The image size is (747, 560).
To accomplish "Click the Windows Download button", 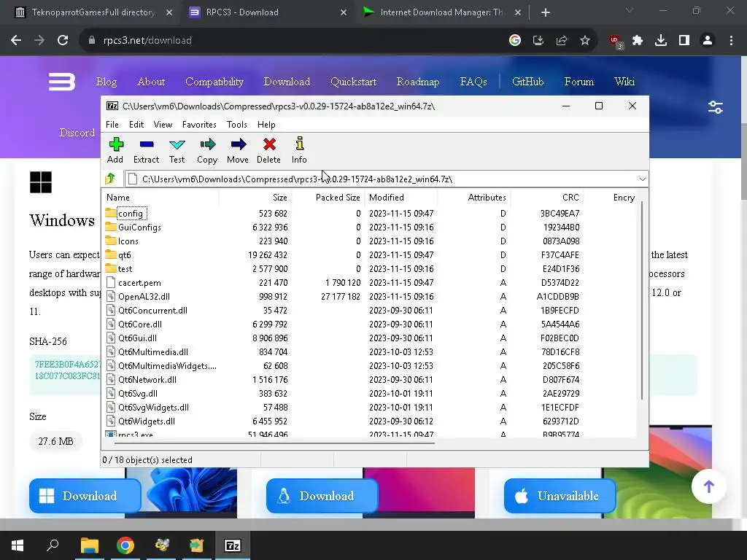I will coord(85,496).
